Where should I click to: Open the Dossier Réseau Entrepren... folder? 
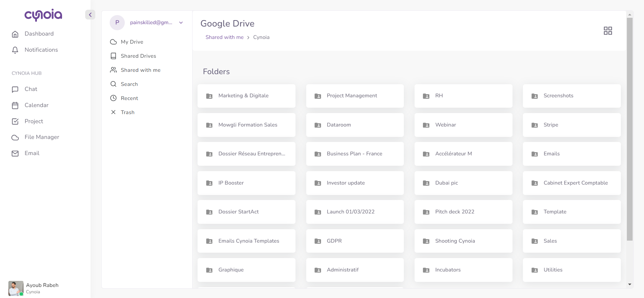[247, 154]
